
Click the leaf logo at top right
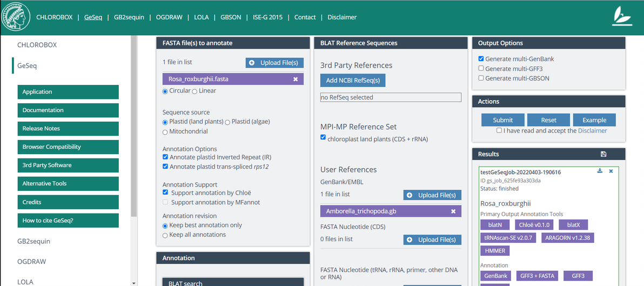622,17
